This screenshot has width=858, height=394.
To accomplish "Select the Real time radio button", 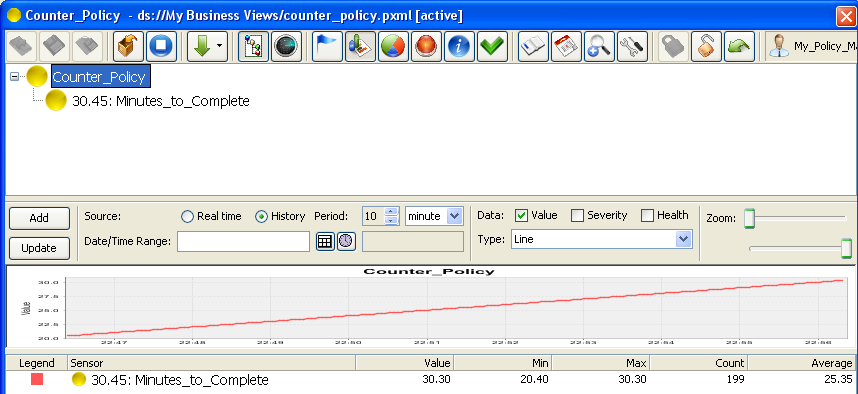I will tap(187, 217).
